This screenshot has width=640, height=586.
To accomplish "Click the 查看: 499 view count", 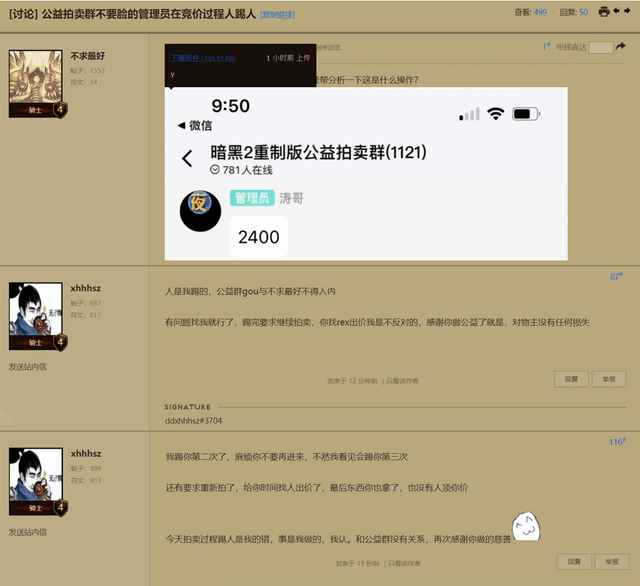I will pos(531,12).
